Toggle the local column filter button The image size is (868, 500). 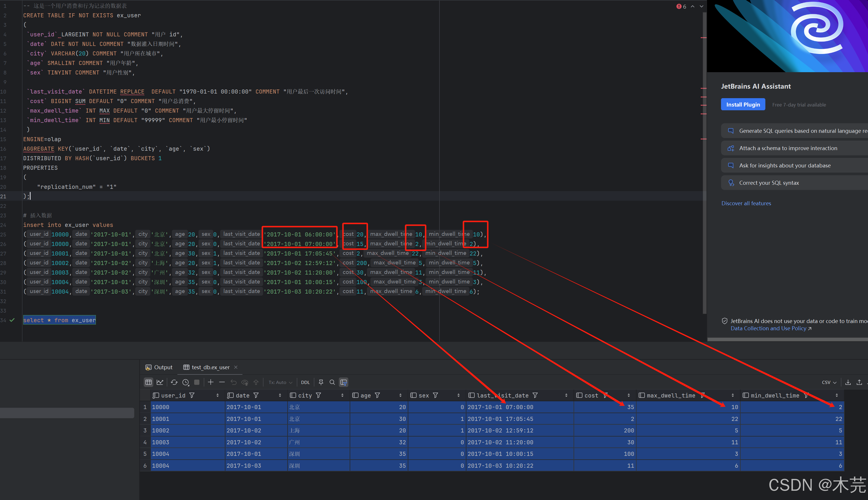click(344, 382)
